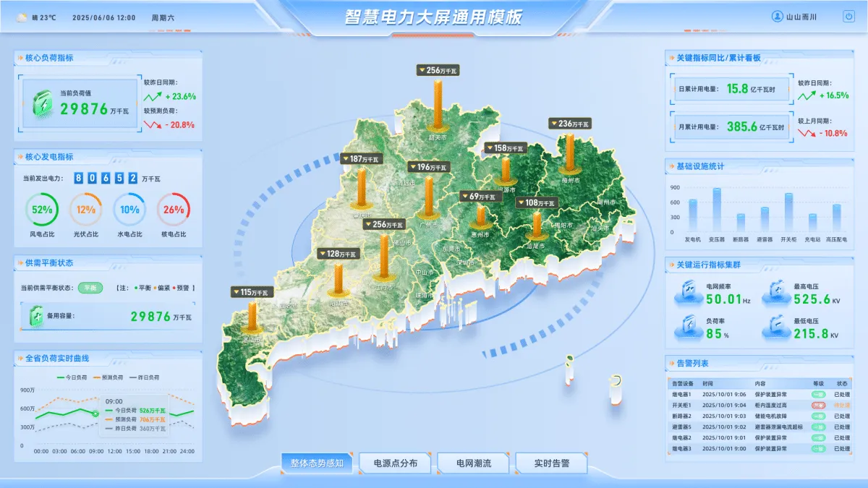This screenshot has height=488, width=868.
Task: Click the sunny weather icon
Action: (x=22, y=17)
